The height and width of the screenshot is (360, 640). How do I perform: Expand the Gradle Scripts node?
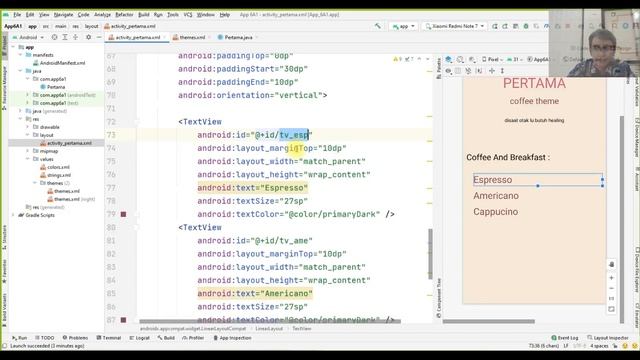coord(13,215)
